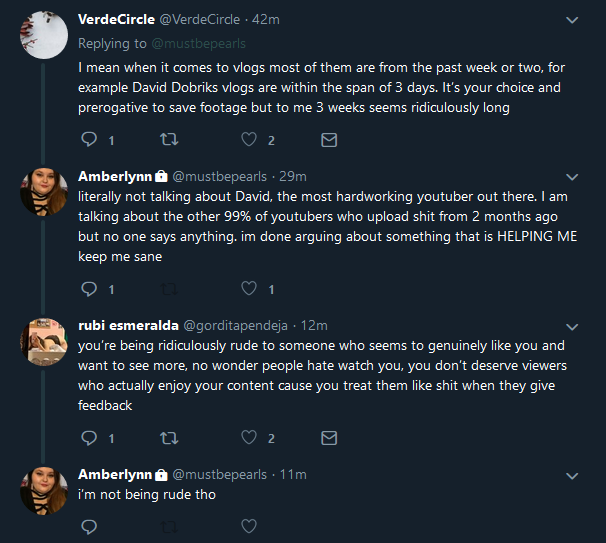
Task: Retweet VerdeCircle's tweet about vlogs
Action: (169, 139)
